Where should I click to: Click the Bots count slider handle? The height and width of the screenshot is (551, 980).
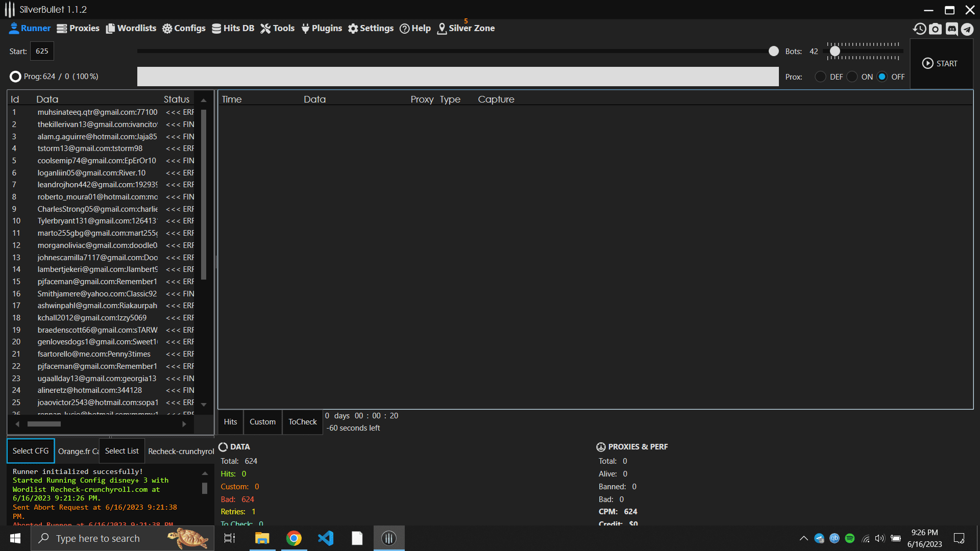835,51
